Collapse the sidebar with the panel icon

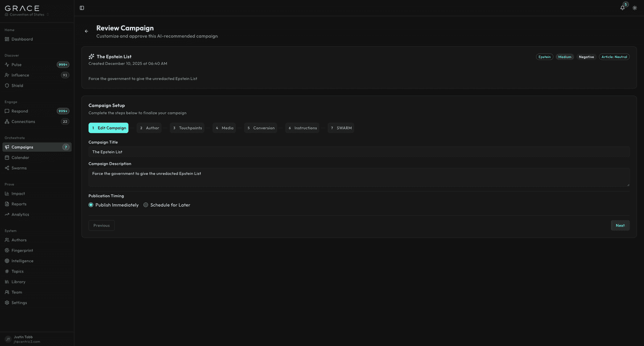(x=81, y=8)
